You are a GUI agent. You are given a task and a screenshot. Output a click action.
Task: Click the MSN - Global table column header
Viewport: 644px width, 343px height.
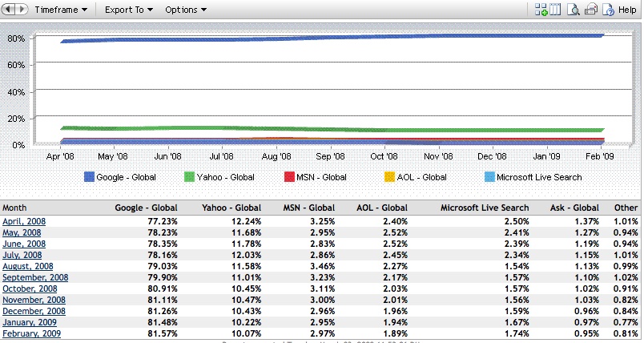tap(309, 208)
